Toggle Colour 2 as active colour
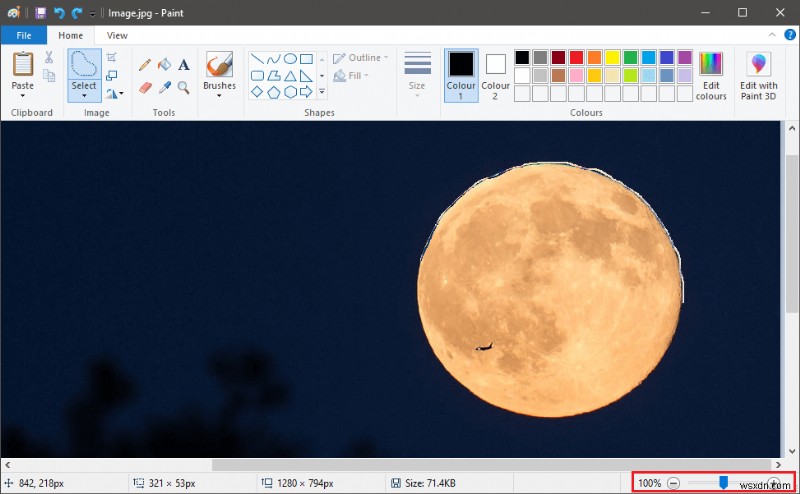Screen dimensions: 800x494 (496, 75)
